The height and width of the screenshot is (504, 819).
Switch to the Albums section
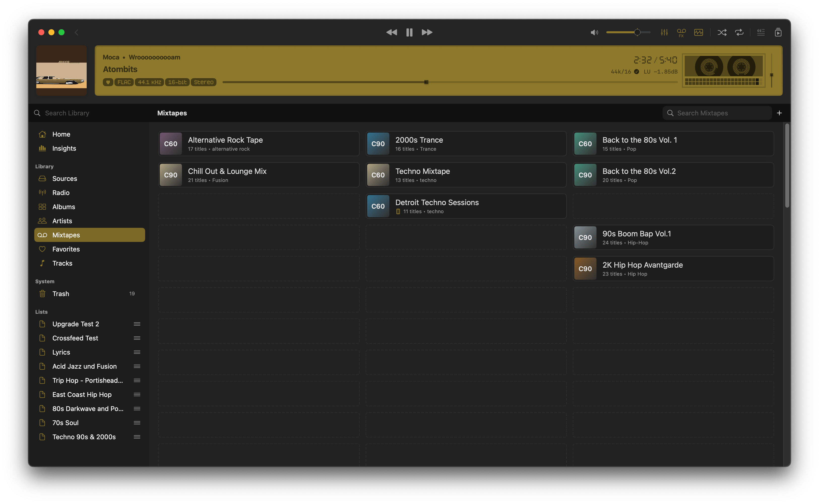(x=64, y=207)
